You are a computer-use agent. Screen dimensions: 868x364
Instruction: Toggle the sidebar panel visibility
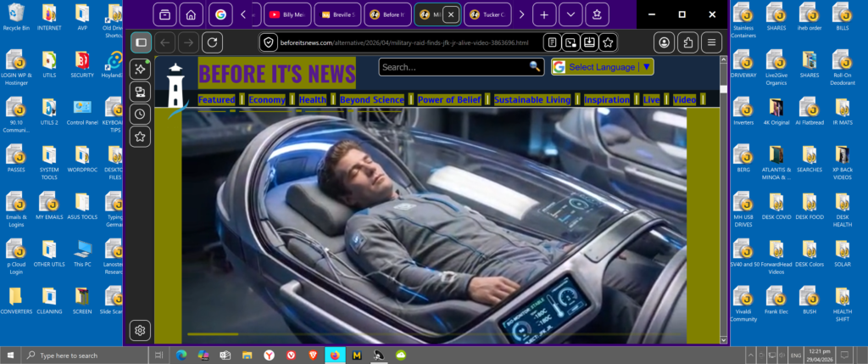[x=141, y=42]
